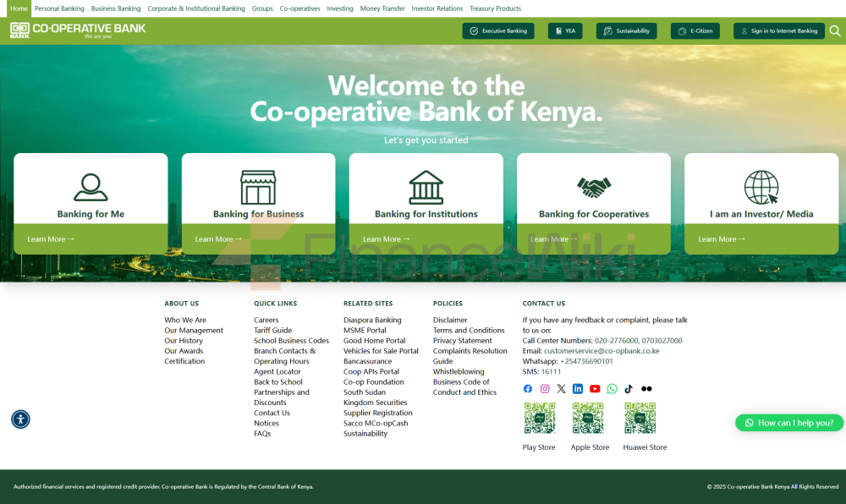Open the Who We Are link
The height and width of the screenshot is (504, 846).
185,320
